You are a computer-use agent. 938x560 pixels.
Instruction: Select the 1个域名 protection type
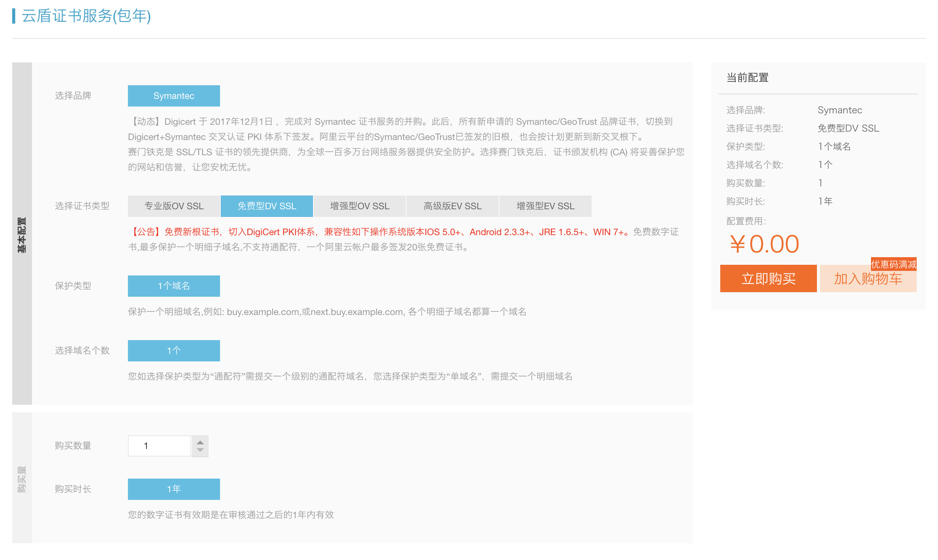(174, 285)
